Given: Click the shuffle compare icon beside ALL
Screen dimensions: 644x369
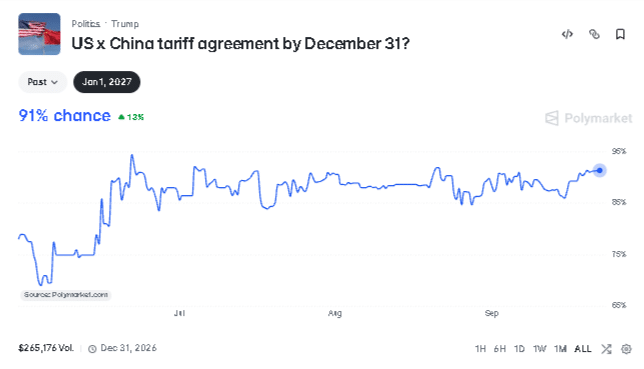Looking at the screenshot, I should pyautogui.click(x=606, y=349).
